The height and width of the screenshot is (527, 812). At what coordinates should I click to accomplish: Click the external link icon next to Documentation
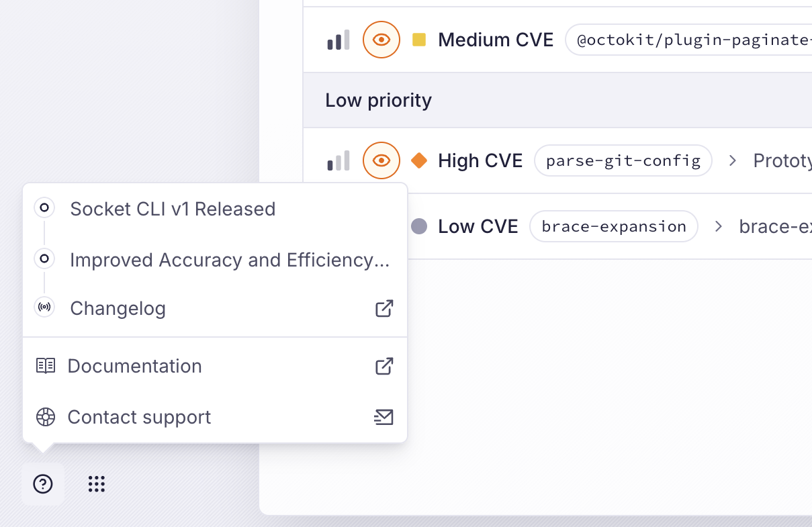click(x=384, y=366)
